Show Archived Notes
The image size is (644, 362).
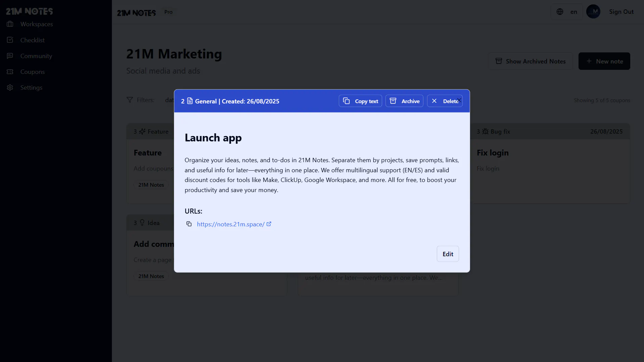530,61
